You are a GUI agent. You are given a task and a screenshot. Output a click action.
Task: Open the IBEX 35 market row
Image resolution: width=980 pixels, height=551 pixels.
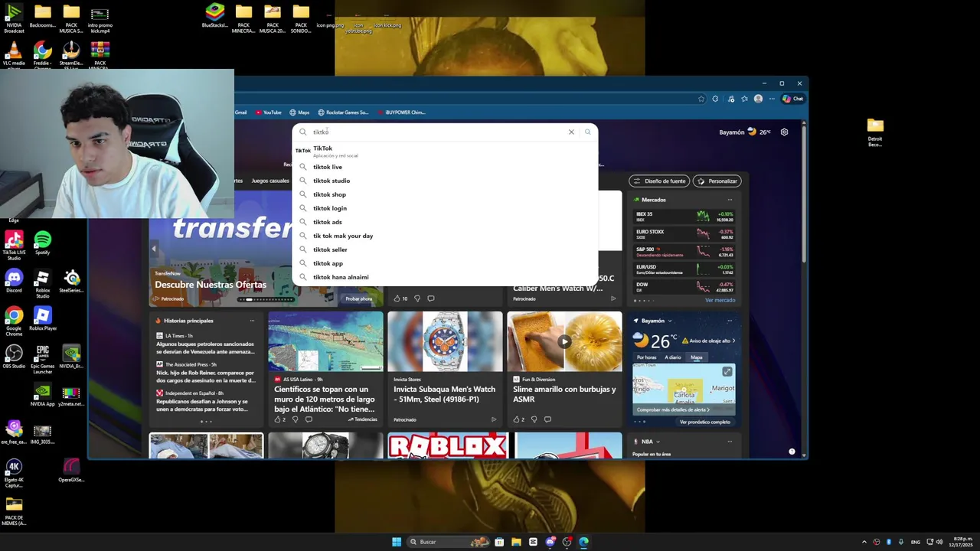pos(684,217)
